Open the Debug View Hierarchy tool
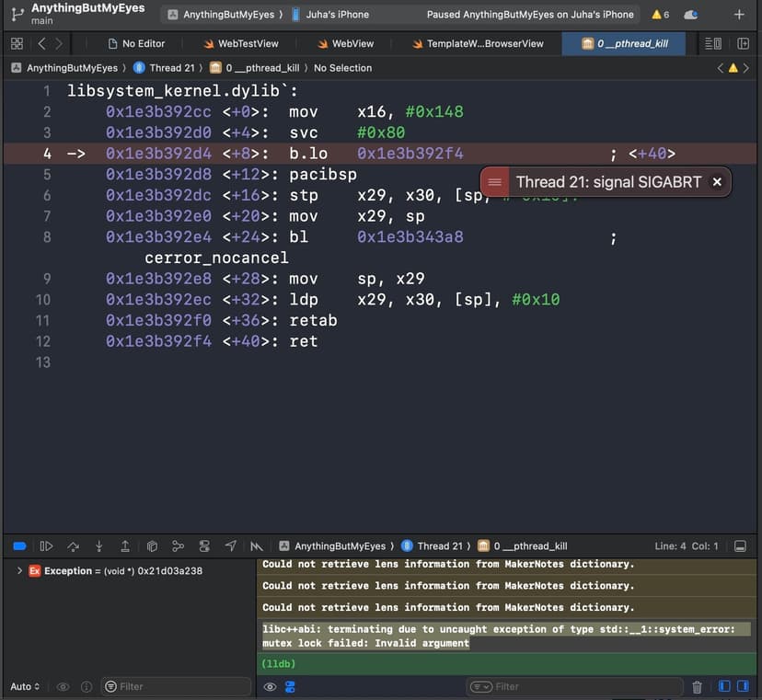762x700 pixels. pos(153,545)
